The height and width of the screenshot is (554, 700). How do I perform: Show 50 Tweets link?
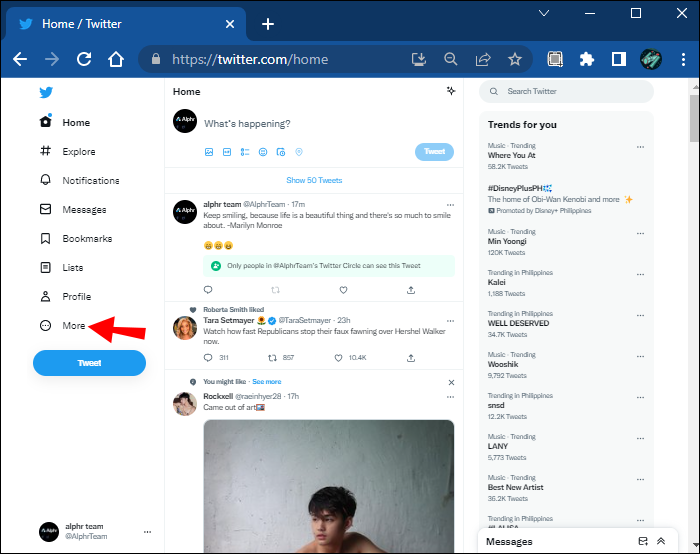(314, 180)
